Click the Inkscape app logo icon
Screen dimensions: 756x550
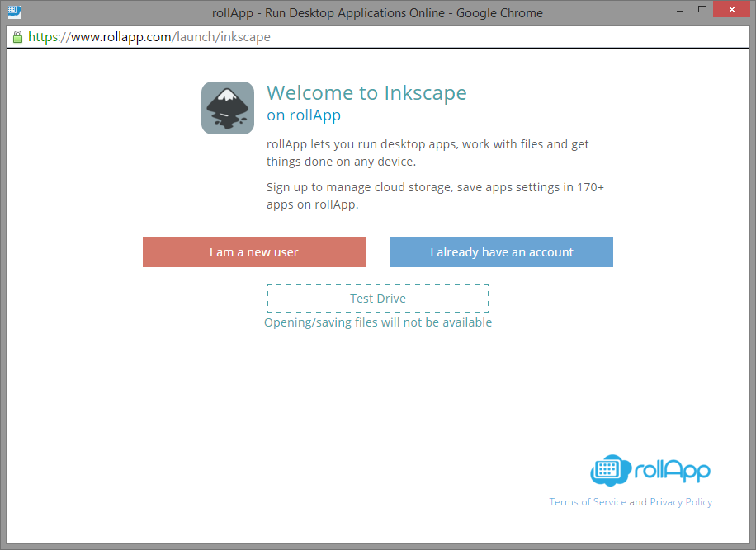[228, 108]
